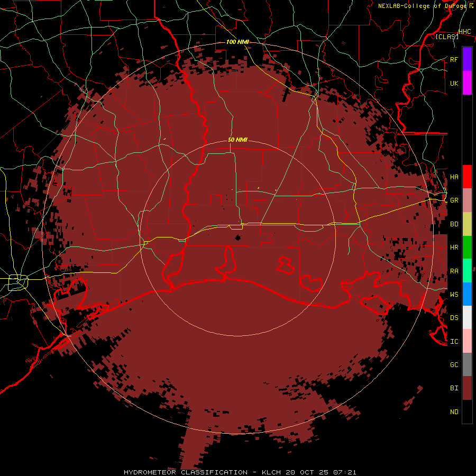
Task: Click the GR legend label
Action: (454, 200)
